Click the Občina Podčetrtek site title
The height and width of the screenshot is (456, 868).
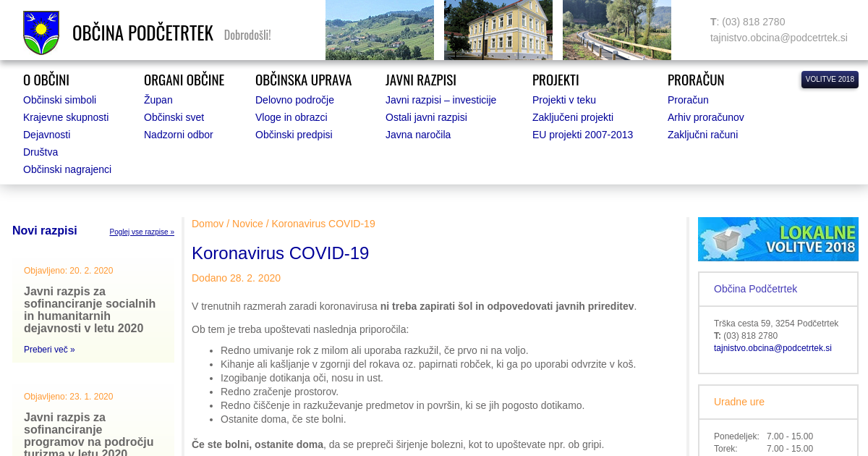click(142, 33)
